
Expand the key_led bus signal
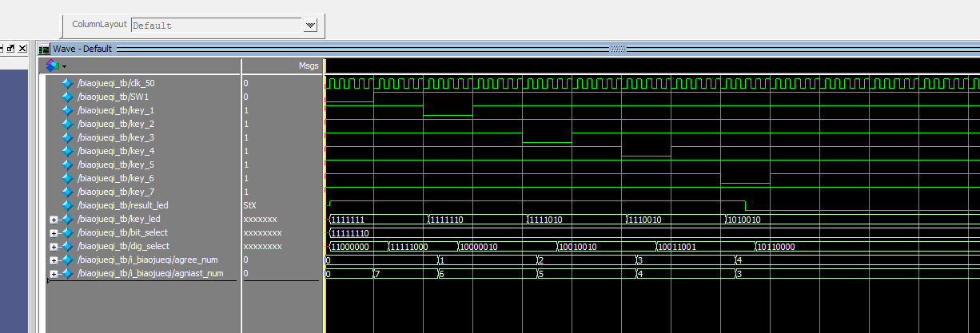54,220
